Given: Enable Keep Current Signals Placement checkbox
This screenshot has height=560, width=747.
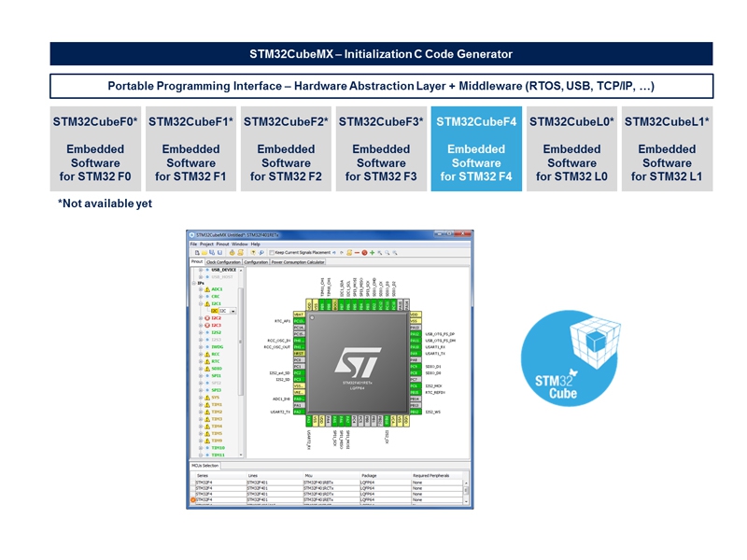Looking at the screenshot, I should point(271,252).
